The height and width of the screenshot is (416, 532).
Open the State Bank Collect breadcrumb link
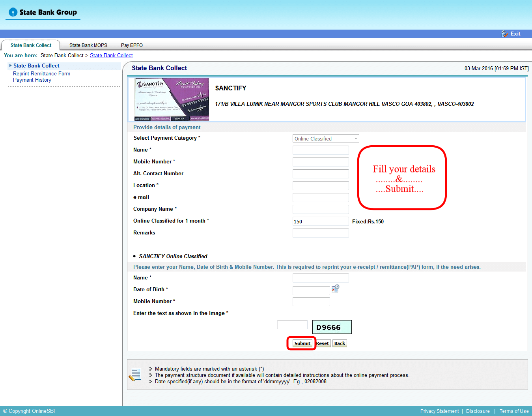pyautogui.click(x=111, y=56)
